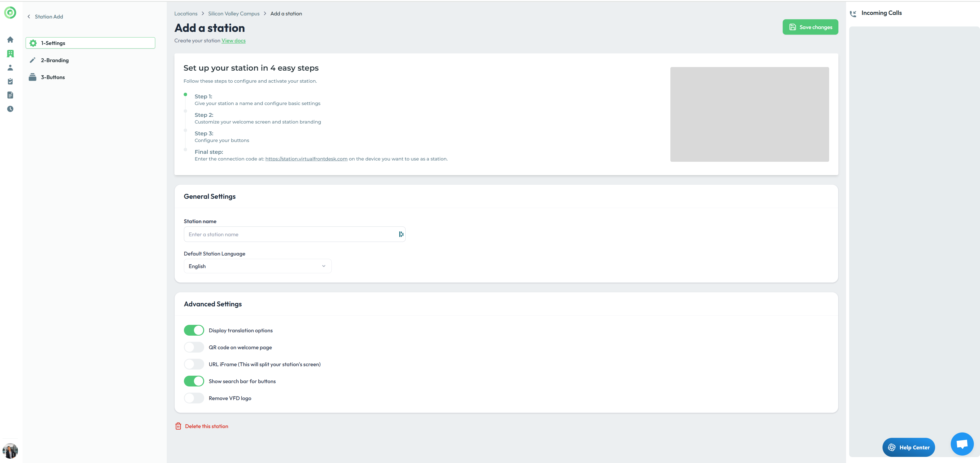Viewport: 980px width, 463px height.
Task: Open the document reports sidebar icon
Action: [x=10, y=95]
